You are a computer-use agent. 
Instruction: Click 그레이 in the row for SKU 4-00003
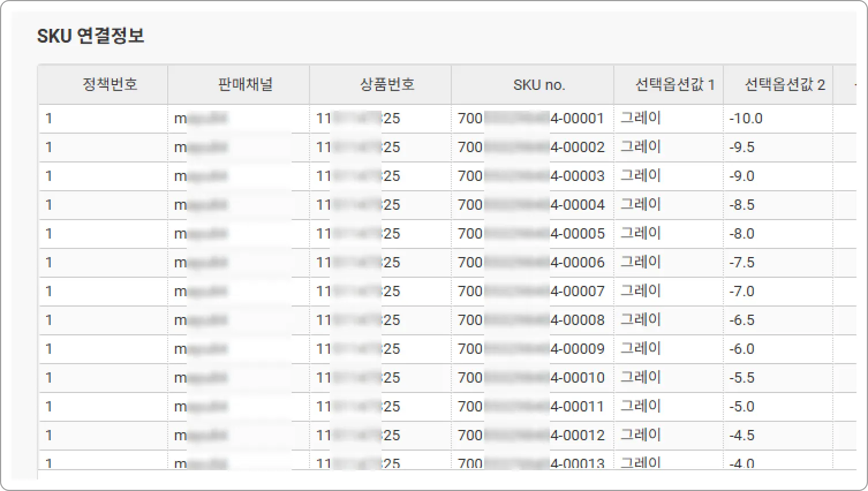click(x=640, y=176)
